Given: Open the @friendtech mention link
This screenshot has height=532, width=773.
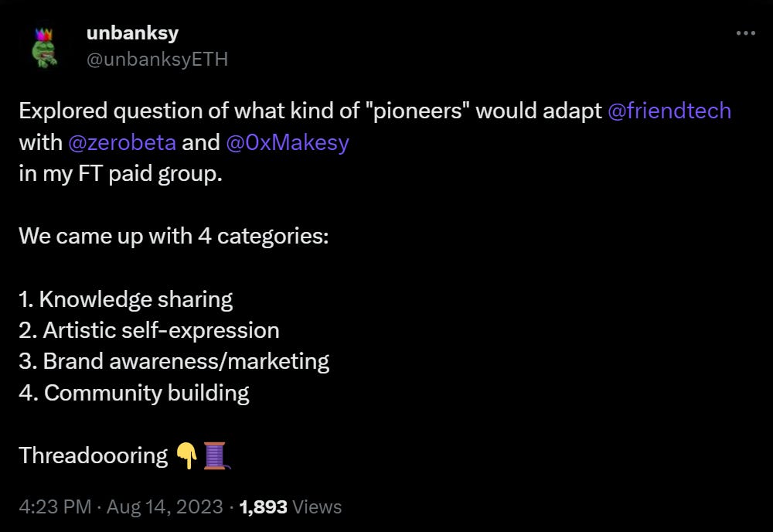Looking at the screenshot, I should pos(669,111).
